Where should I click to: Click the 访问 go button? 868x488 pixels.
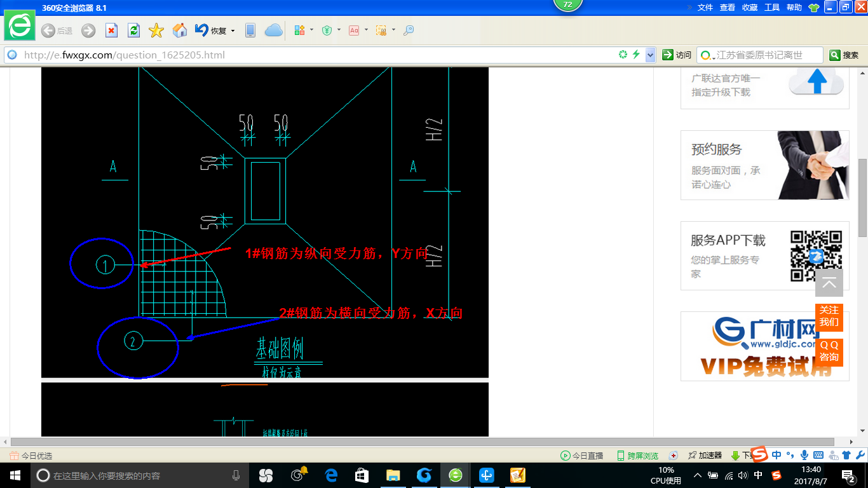(x=677, y=55)
